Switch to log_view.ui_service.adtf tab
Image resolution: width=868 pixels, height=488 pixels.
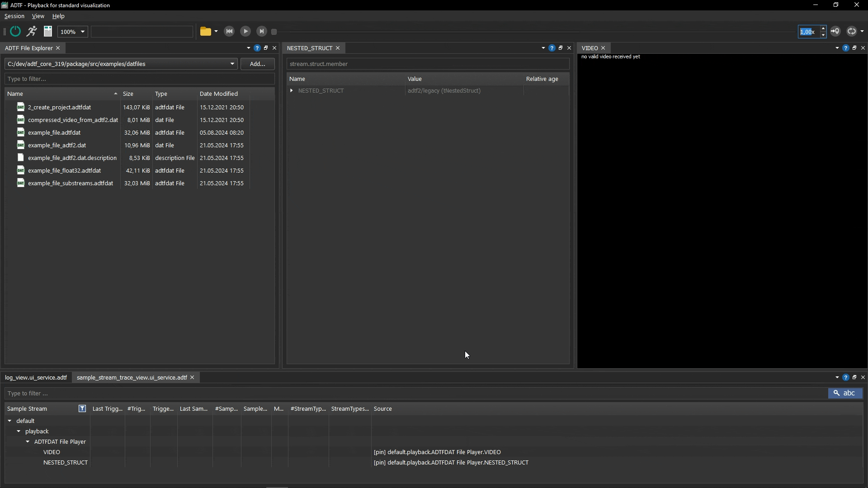[36, 377]
